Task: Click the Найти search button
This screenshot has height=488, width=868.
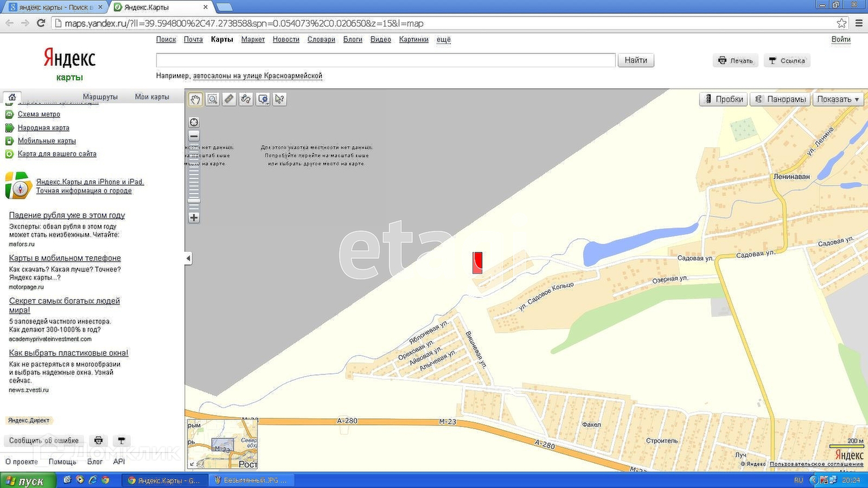Action: (636, 60)
